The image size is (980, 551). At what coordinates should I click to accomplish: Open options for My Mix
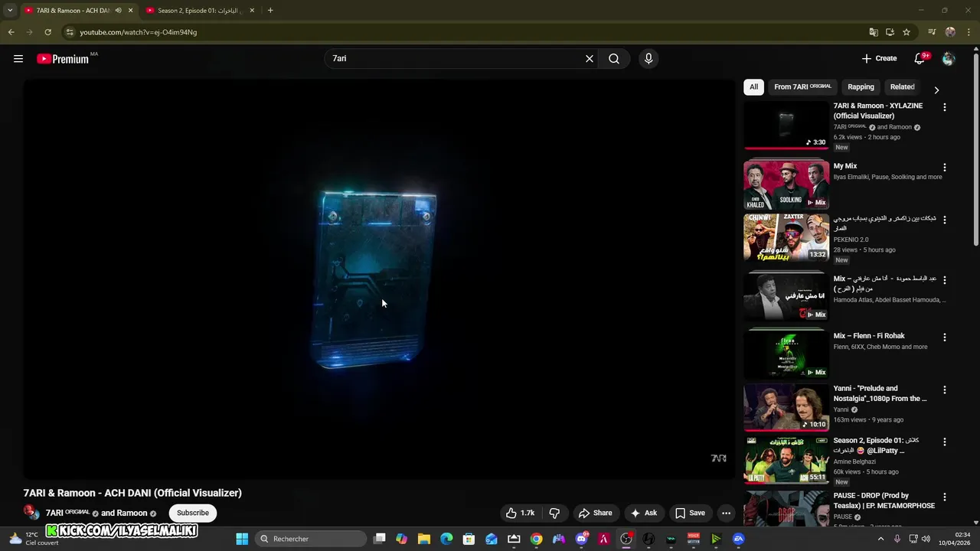(x=944, y=167)
